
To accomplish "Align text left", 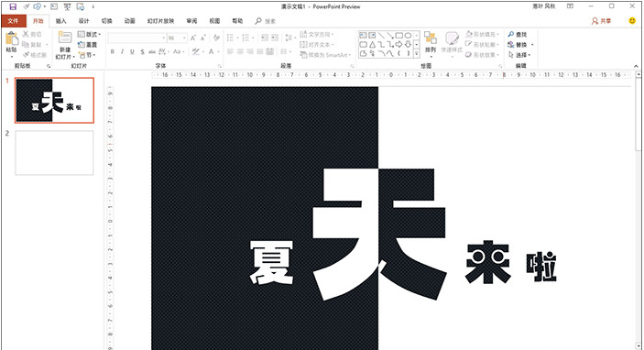I will click(230, 51).
